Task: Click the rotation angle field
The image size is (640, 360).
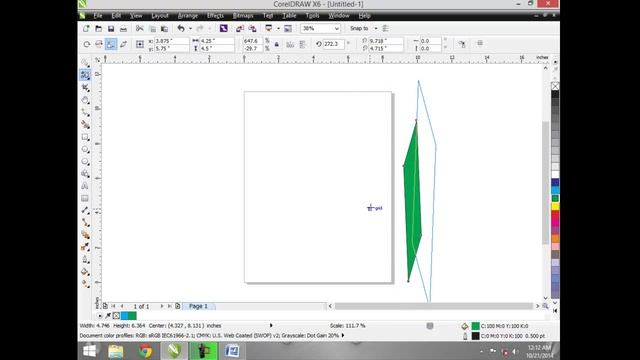Action: pyautogui.click(x=334, y=44)
